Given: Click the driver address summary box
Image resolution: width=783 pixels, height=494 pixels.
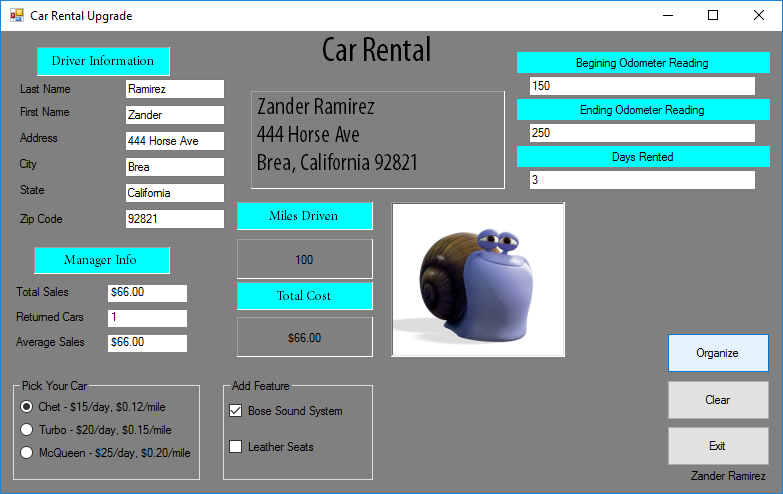Looking at the screenshot, I should 378,140.
